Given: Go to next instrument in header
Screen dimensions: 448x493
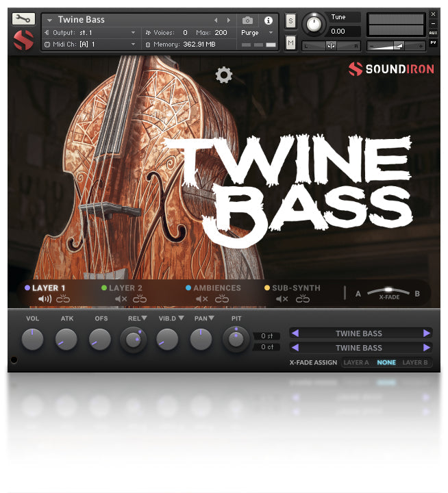Looking at the screenshot, I should pos(228,21).
